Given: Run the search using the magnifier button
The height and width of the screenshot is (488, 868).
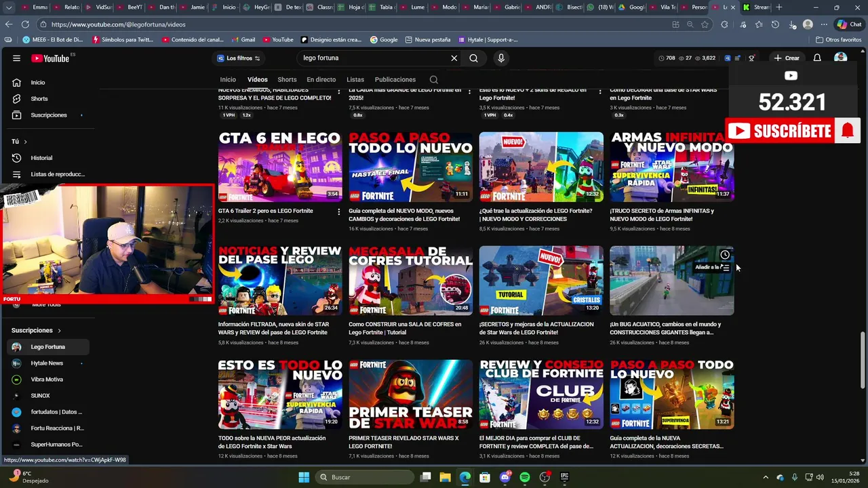Looking at the screenshot, I should point(473,58).
